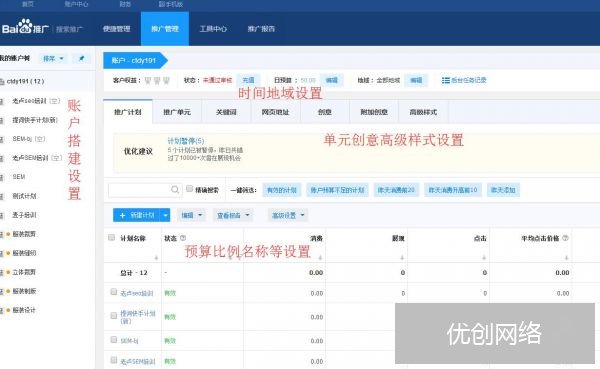Open 首页 in the top bar
This screenshot has height=369, width=600.
tap(28, 4)
